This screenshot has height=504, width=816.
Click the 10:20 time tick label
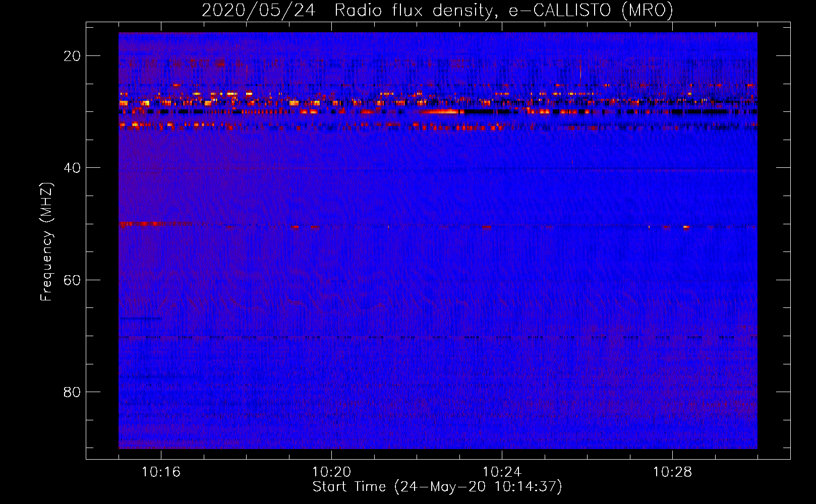click(332, 472)
